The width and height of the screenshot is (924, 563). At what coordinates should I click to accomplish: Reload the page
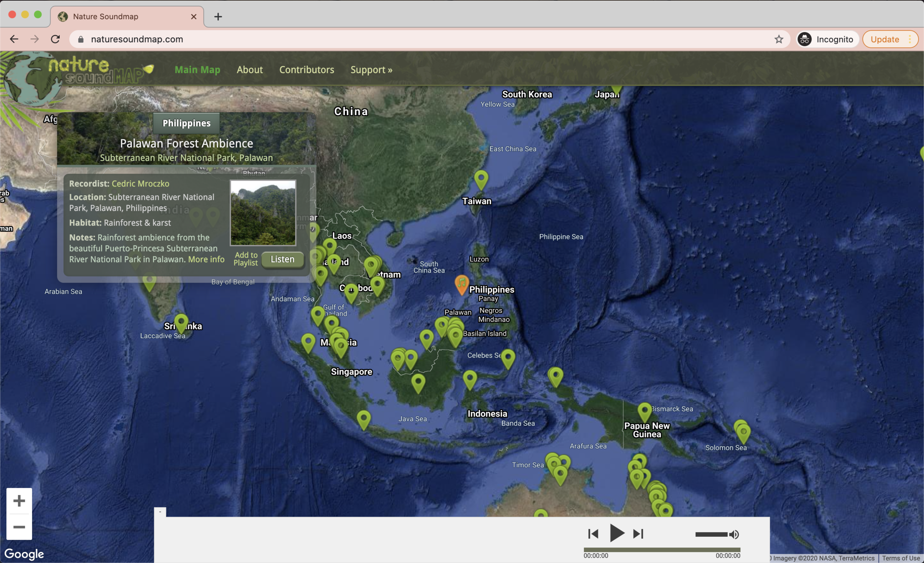(x=55, y=39)
